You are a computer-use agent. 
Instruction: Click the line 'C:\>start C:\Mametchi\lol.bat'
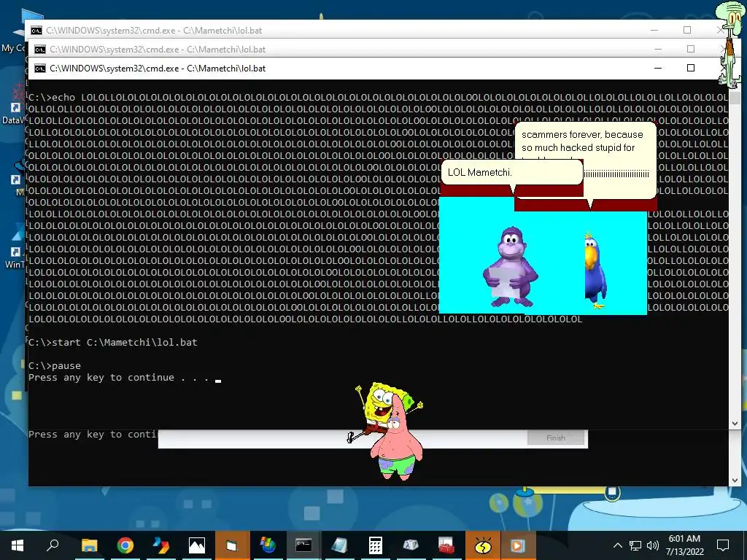coord(113,343)
